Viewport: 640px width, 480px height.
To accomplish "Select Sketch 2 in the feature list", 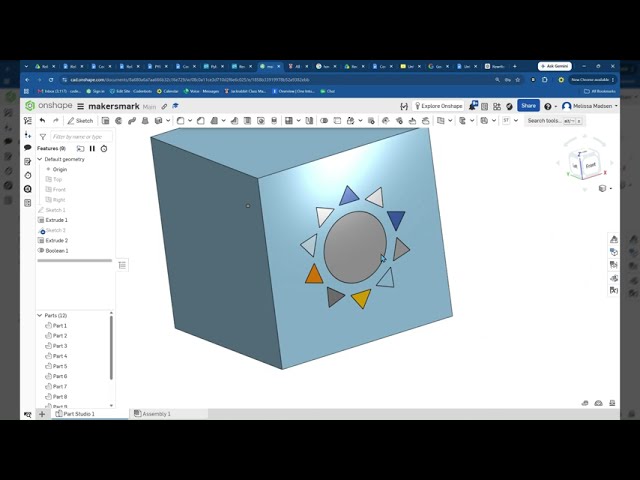I will [x=55, y=230].
